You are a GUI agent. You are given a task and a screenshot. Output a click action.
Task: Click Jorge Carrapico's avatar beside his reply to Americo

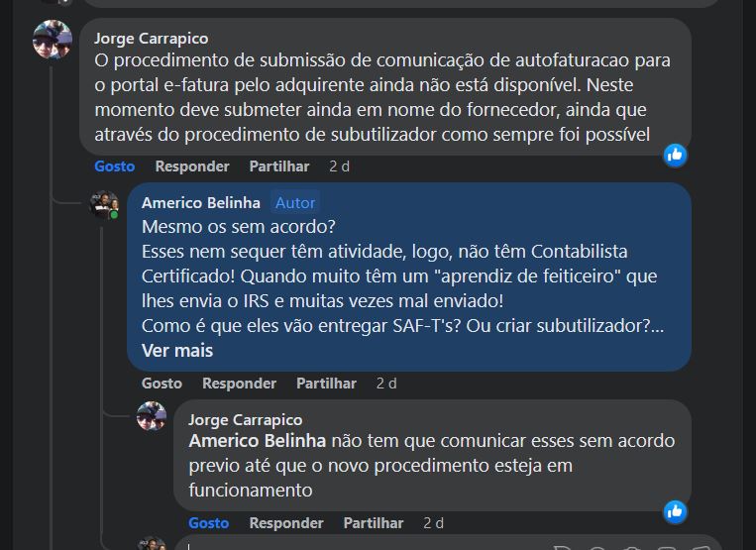(152, 416)
